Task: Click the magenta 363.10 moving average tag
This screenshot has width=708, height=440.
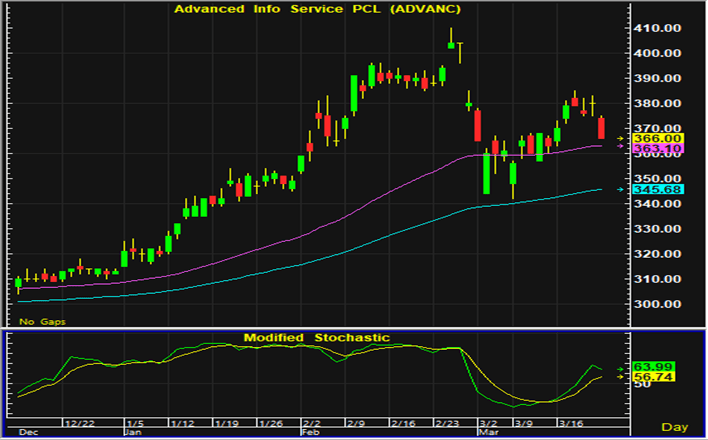Action: point(663,148)
